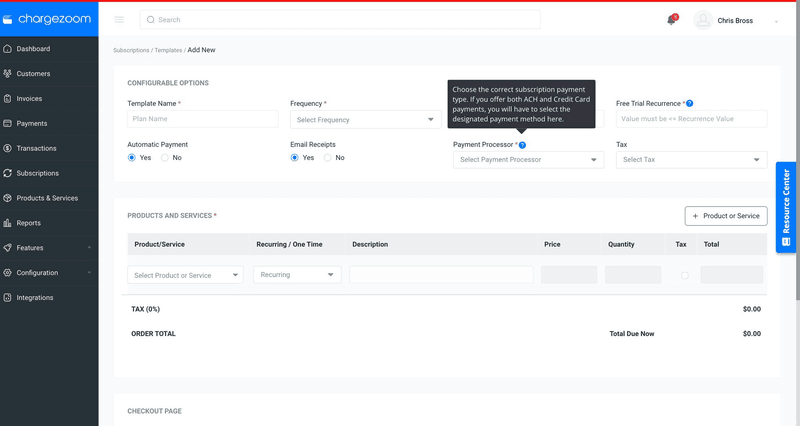Click the Dashboard sidebar icon
Image resolution: width=800 pixels, height=426 pixels.
[8, 49]
